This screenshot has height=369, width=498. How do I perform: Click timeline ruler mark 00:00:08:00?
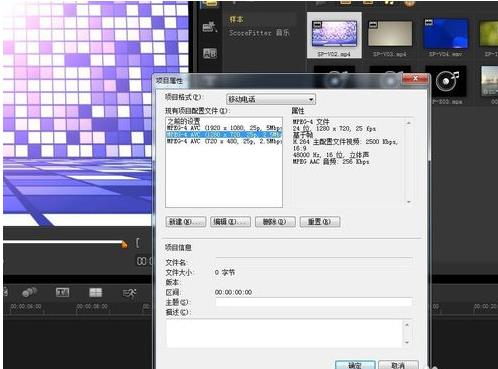pyautogui.click(x=92, y=306)
